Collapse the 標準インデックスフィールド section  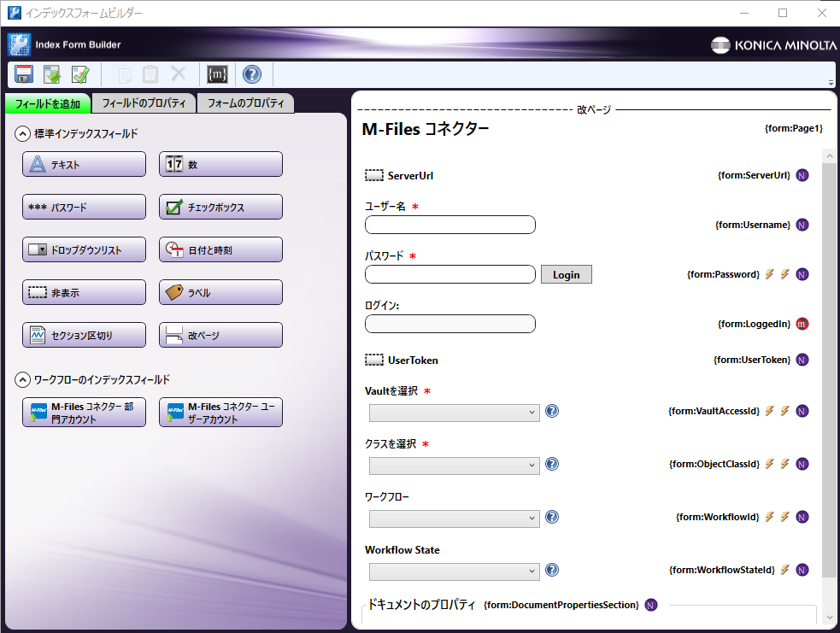[22, 133]
